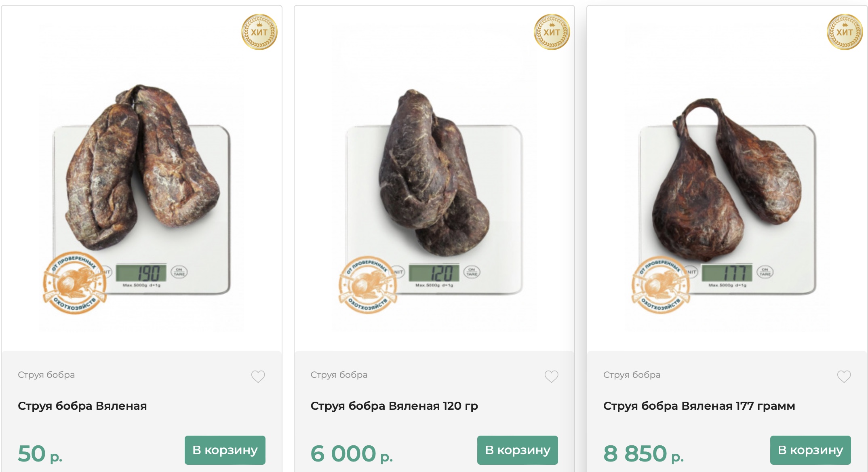
Task: Favorite the 177 грамм product using its heart
Action: (843, 377)
